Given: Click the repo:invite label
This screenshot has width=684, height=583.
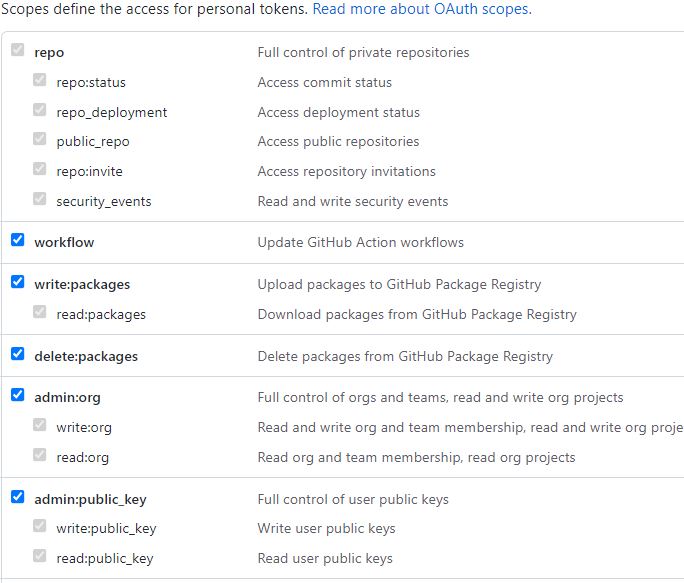Looking at the screenshot, I should tap(89, 171).
